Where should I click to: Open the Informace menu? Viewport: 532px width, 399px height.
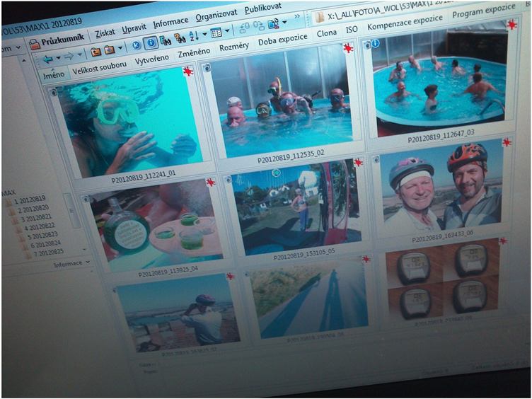170,23
